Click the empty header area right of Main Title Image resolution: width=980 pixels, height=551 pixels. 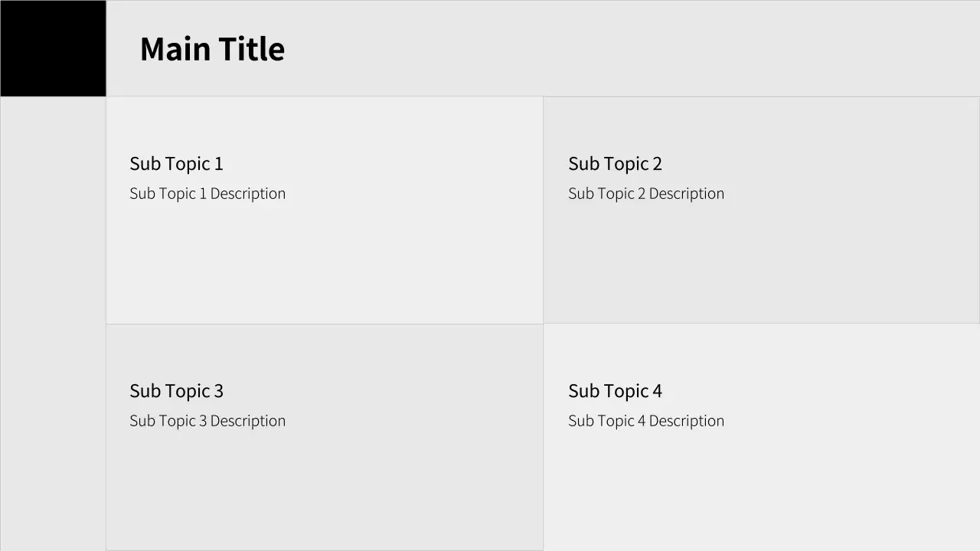tap(628, 48)
